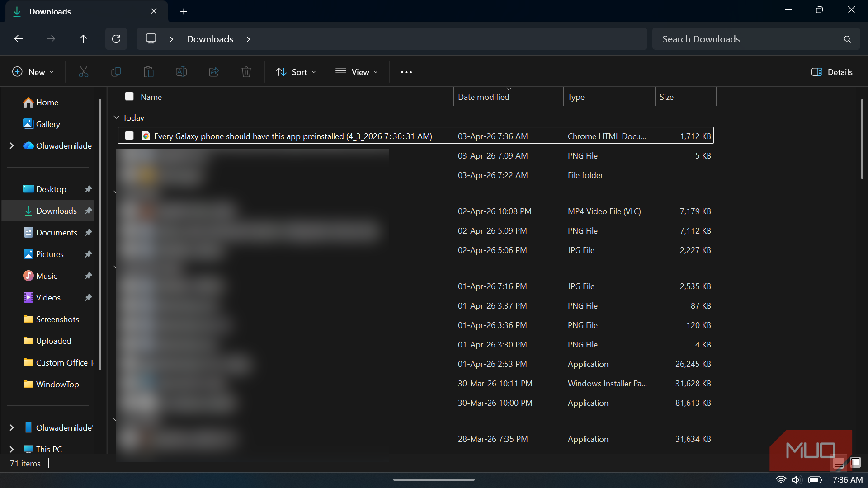Refresh the Downloads folder view
The image size is (868, 488).
[x=116, y=39]
